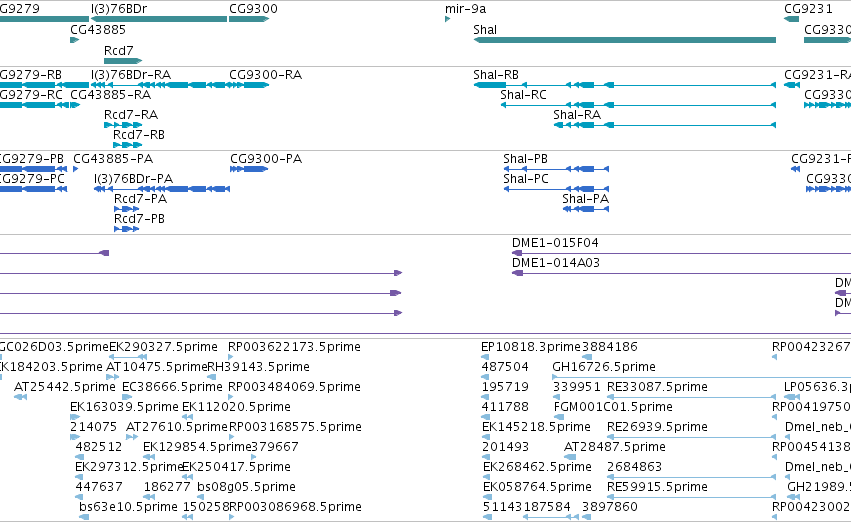Click the mir-9a gene label
Viewport: 851px width, 522px height.
pos(465,9)
